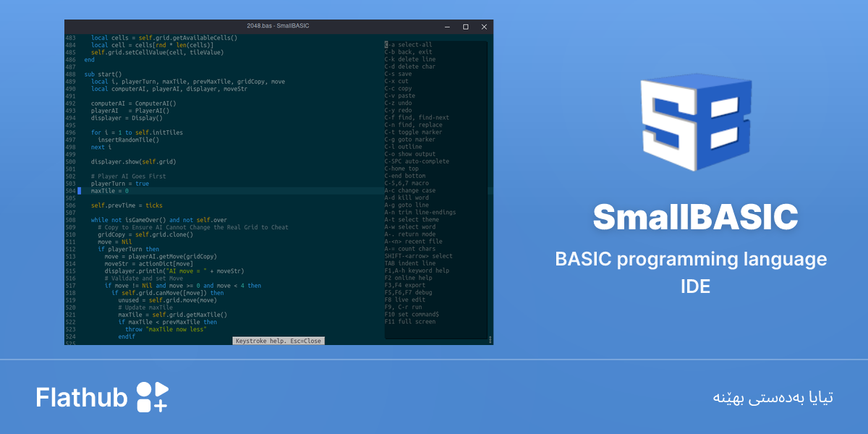Click the "SmallBASIC" heading text
This screenshot has width=868, height=434.
695,217
